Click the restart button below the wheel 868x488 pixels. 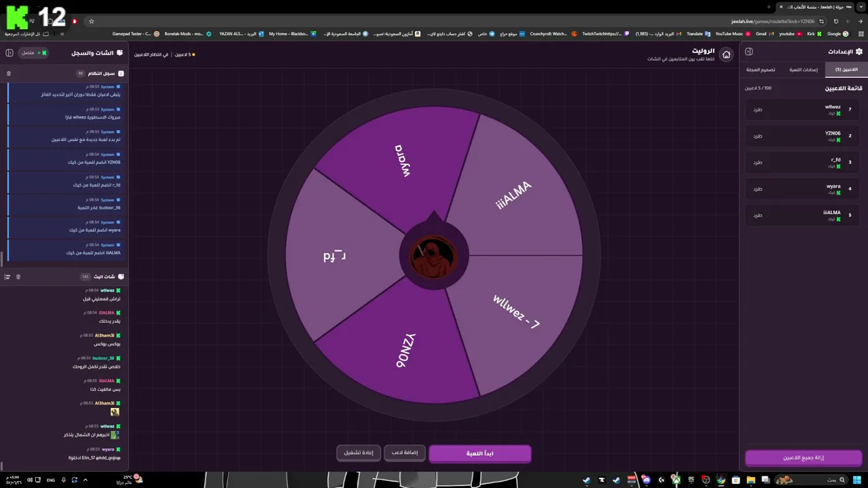(x=358, y=453)
